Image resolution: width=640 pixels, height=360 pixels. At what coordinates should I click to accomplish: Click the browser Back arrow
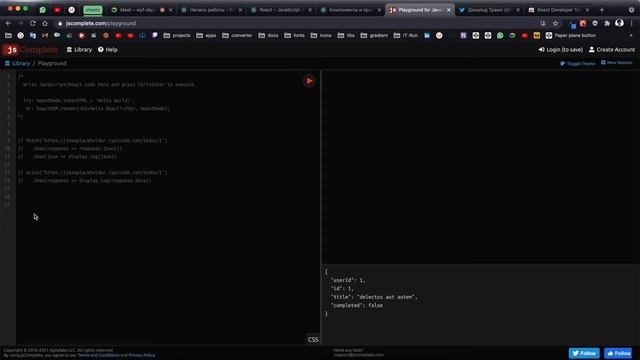tap(8, 24)
